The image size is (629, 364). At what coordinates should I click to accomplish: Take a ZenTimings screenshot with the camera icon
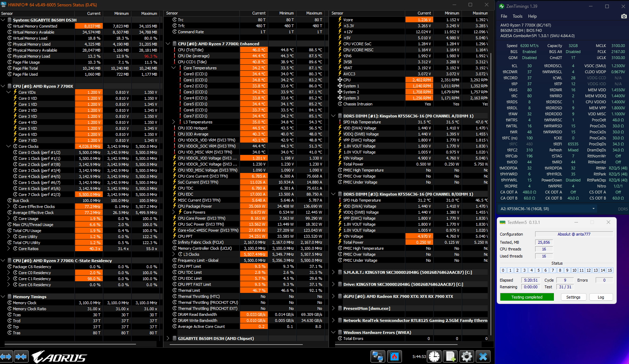pos(624,16)
